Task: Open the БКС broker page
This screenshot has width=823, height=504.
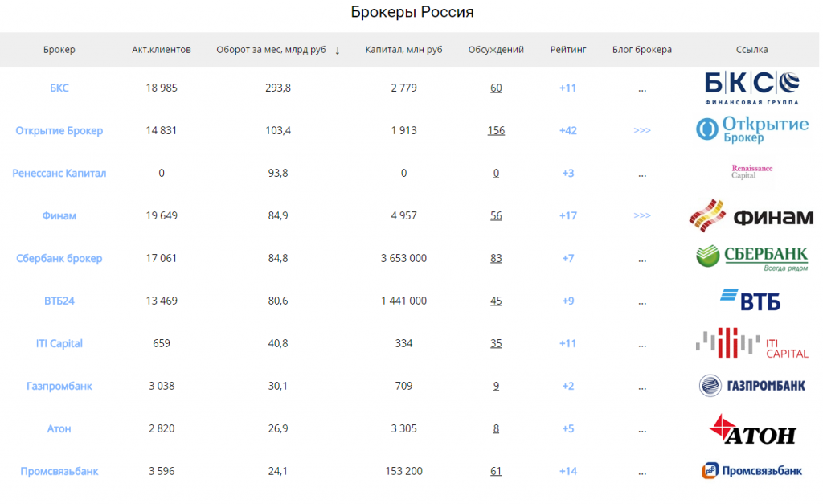Action: [x=59, y=88]
